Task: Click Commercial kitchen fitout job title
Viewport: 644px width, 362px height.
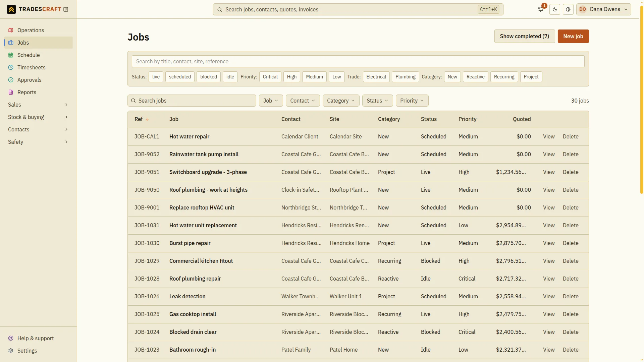Action: pyautogui.click(x=201, y=261)
